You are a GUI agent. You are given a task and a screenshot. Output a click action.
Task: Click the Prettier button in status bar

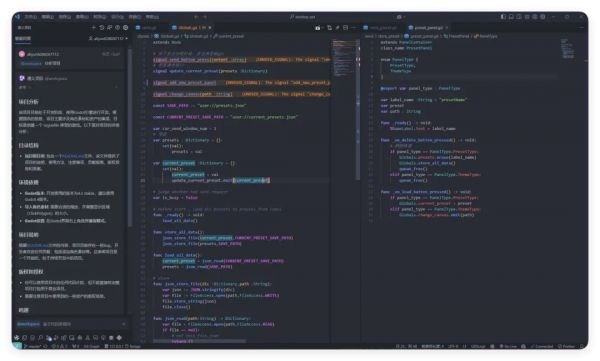(566, 346)
